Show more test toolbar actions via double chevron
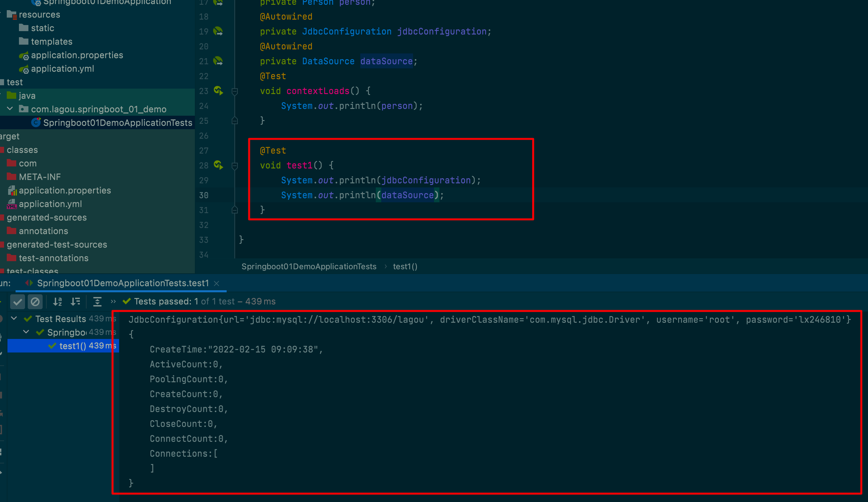This screenshot has height=502, width=868. coord(113,301)
